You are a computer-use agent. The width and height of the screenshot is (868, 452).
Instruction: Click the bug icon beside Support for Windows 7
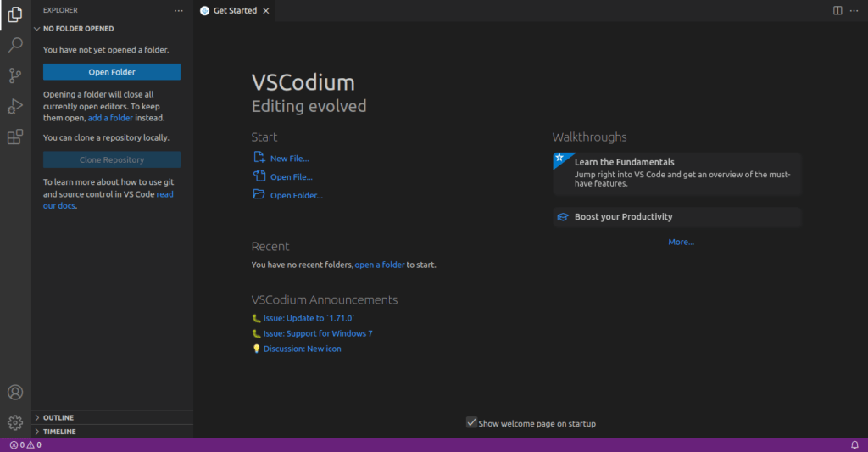tap(256, 333)
